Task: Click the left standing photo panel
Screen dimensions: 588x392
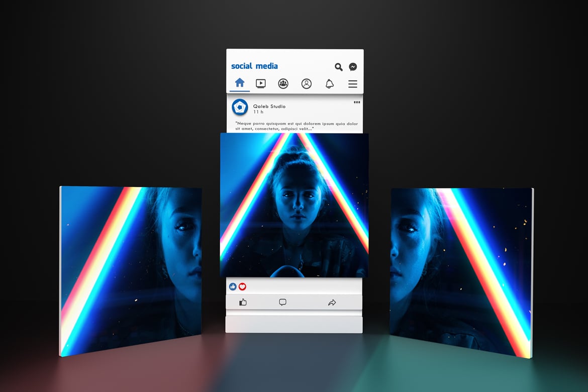Action: click(131, 271)
